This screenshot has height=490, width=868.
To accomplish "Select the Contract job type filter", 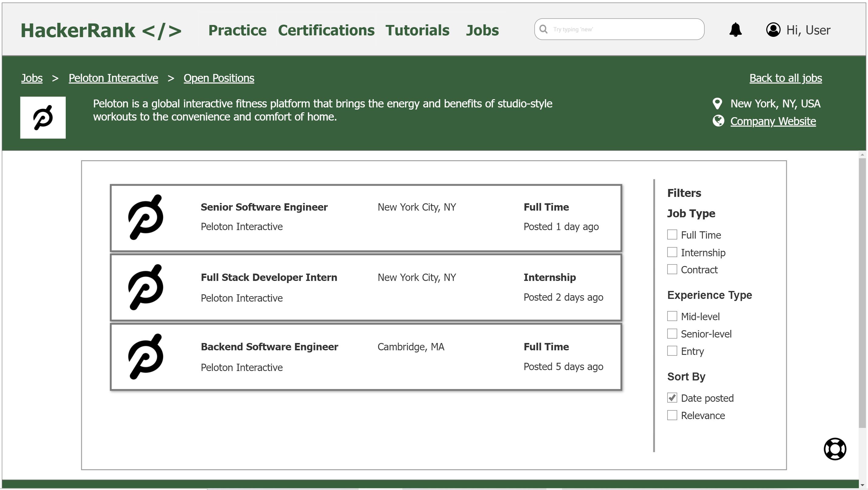I will click(x=672, y=269).
